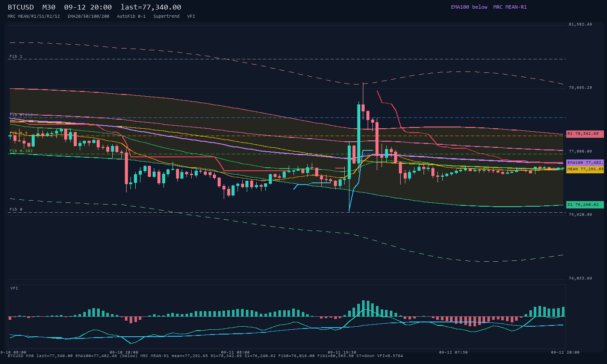607x364 pixels.
Task: Click the 81,582.49 price axis label
Action: tap(580, 24)
